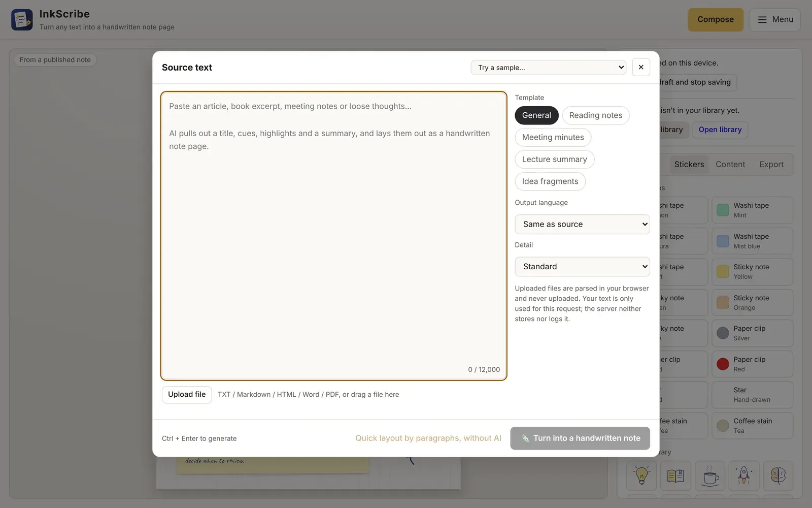Select the General template

(536, 115)
